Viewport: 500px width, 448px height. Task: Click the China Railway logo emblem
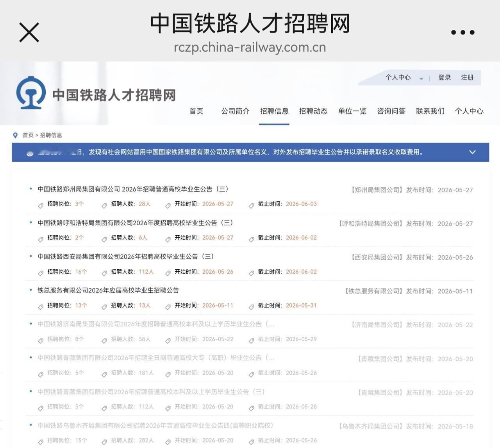pos(31,93)
